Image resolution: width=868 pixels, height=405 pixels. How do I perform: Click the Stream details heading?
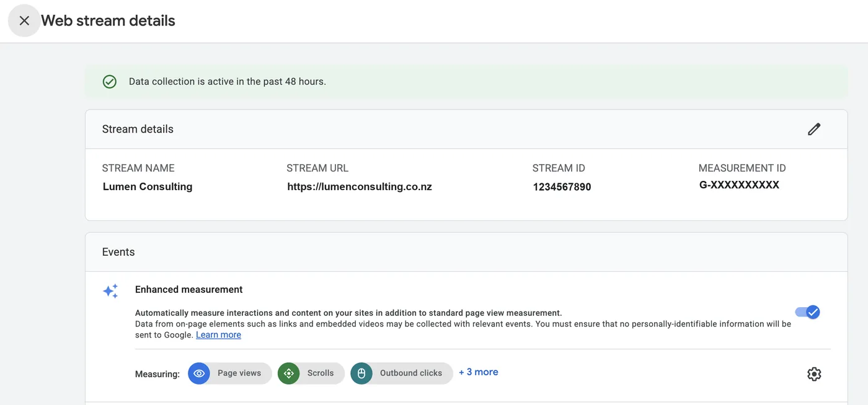click(138, 129)
